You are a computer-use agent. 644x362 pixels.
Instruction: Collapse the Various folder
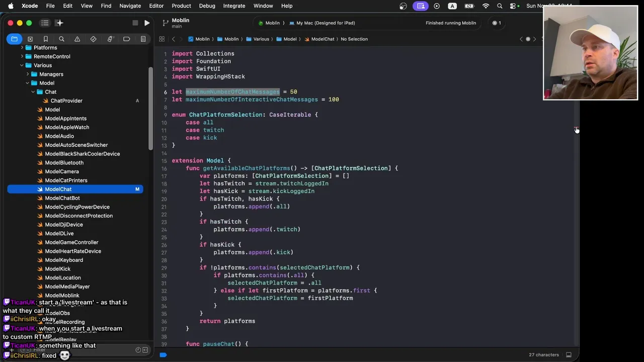tap(22, 65)
